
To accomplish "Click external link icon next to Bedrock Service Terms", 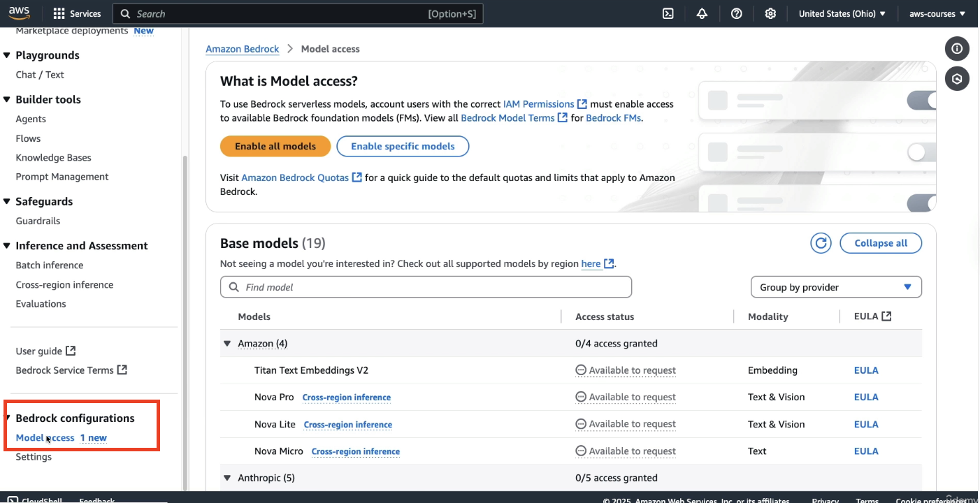I will [x=122, y=370].
